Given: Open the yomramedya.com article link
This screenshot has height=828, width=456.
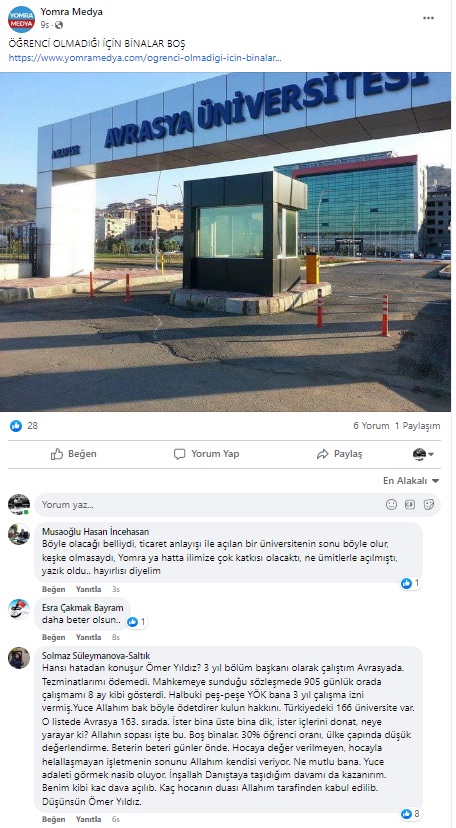Looking at the screenshot, I should point(145,58).
